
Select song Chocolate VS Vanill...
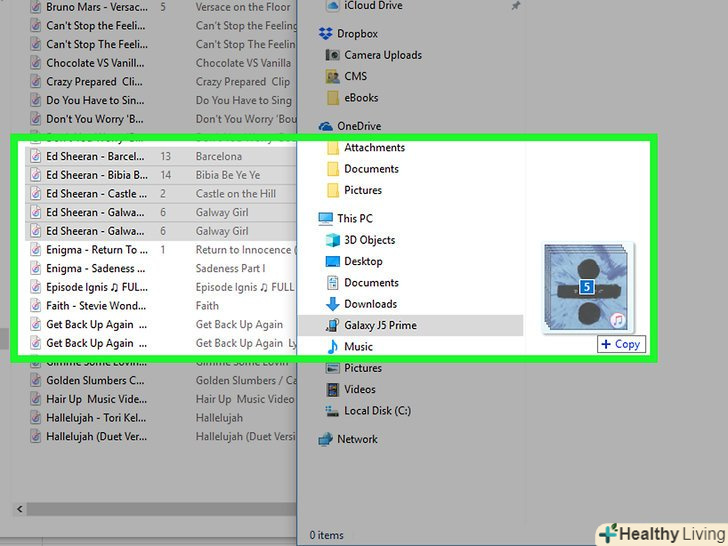coord(95,63)
